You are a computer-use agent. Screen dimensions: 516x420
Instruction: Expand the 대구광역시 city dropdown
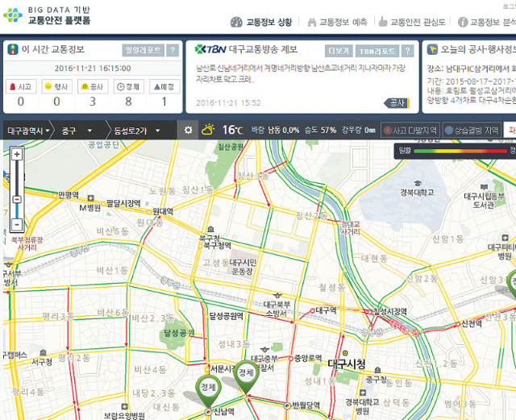(28, 130)
